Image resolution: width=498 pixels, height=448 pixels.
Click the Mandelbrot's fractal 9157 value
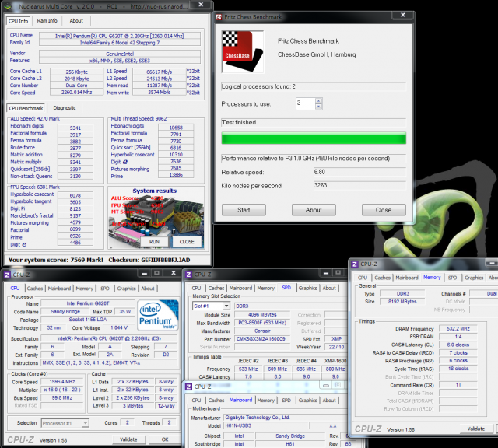pyautogui.click(x=75, y=215)
